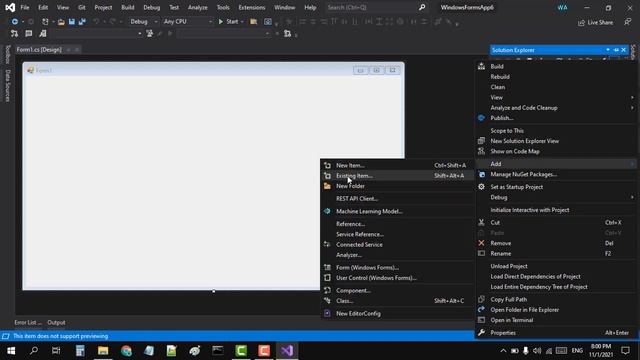The height and width of the screenshot is (360, 640).
Task: Open the notification center icon
Action: coord(625,351)
